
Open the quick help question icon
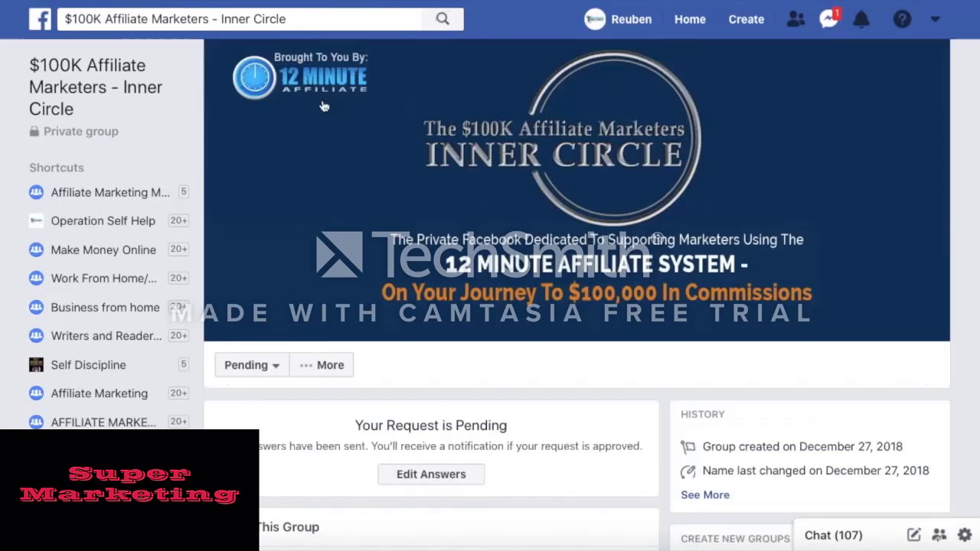pos(902,19)
